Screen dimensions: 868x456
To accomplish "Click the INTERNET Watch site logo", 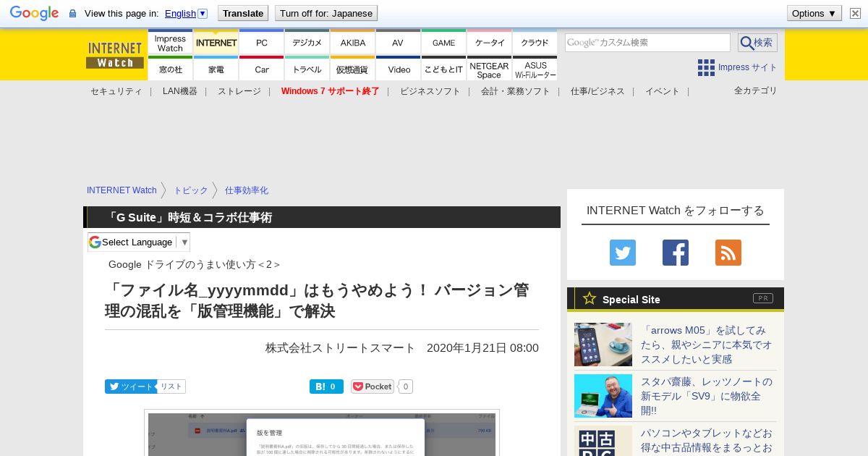I will tap(115, 55).
